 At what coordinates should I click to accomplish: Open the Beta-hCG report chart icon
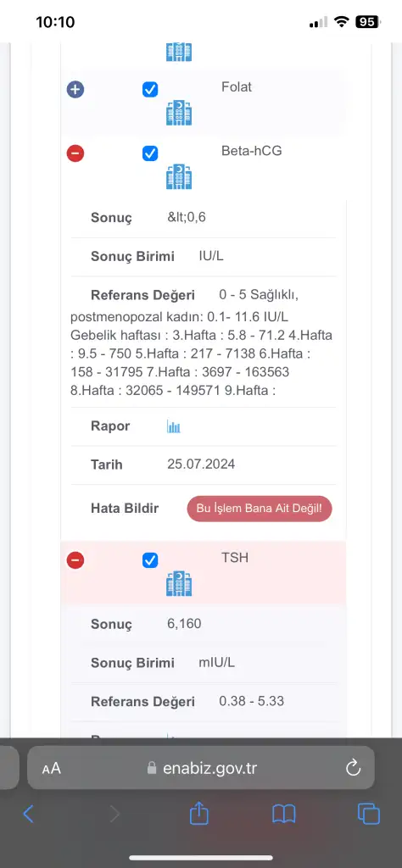[x=173, y=426]
